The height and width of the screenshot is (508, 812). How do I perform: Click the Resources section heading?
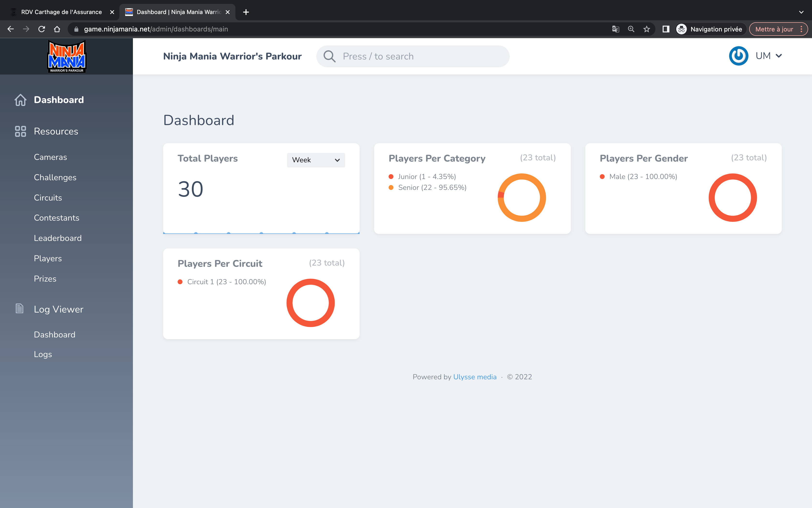56,131
